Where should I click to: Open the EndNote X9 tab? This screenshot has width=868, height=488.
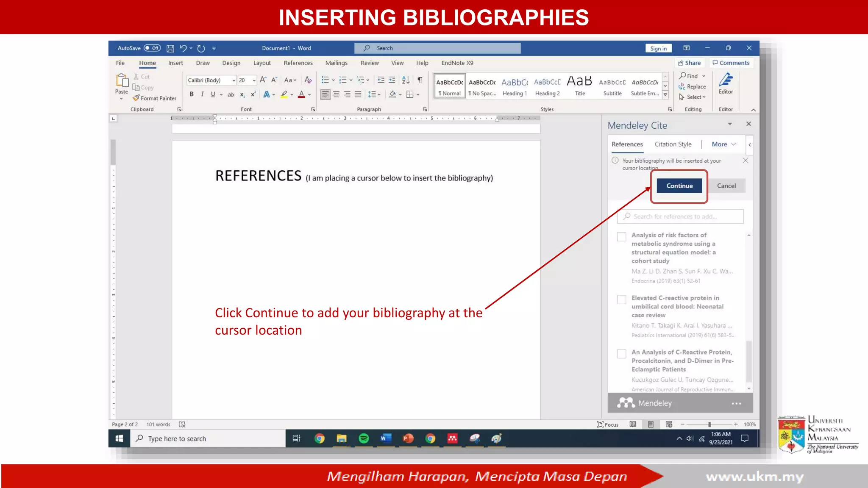click(x=457, y=63)
